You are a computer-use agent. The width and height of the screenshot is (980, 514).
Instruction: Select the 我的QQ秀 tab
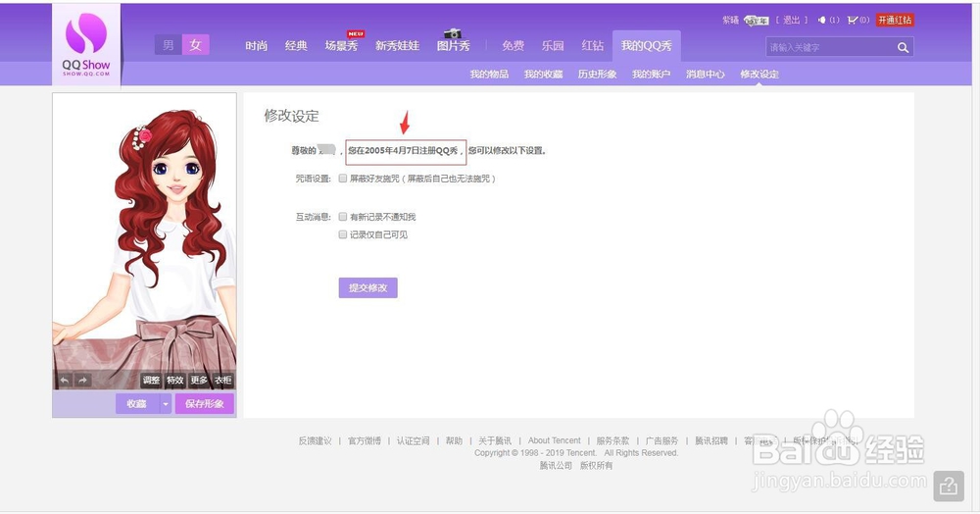(x=647, y=46)
